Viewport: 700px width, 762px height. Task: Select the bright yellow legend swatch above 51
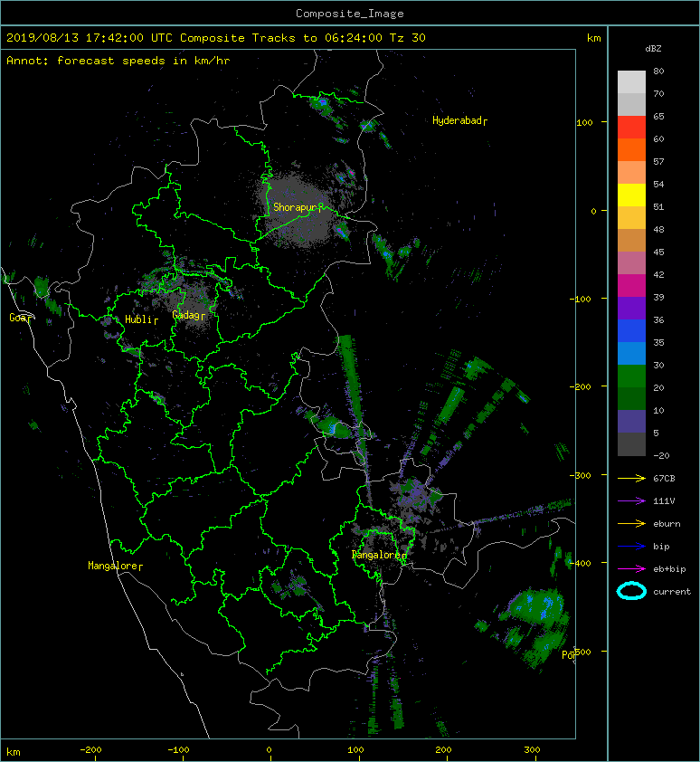(x=631, y=195)
